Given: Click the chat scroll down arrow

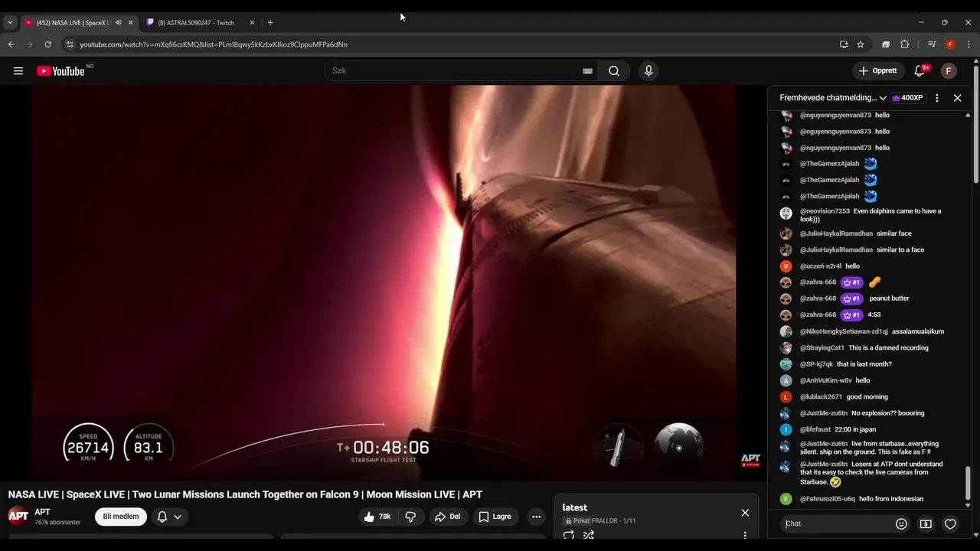Looking at the screenshot, I should 968,505.
